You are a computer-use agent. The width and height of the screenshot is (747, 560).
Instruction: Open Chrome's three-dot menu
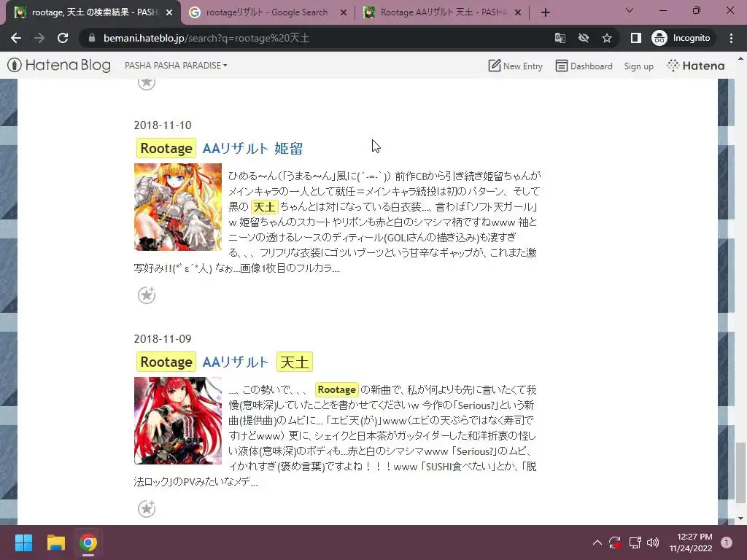click(731, 38)
